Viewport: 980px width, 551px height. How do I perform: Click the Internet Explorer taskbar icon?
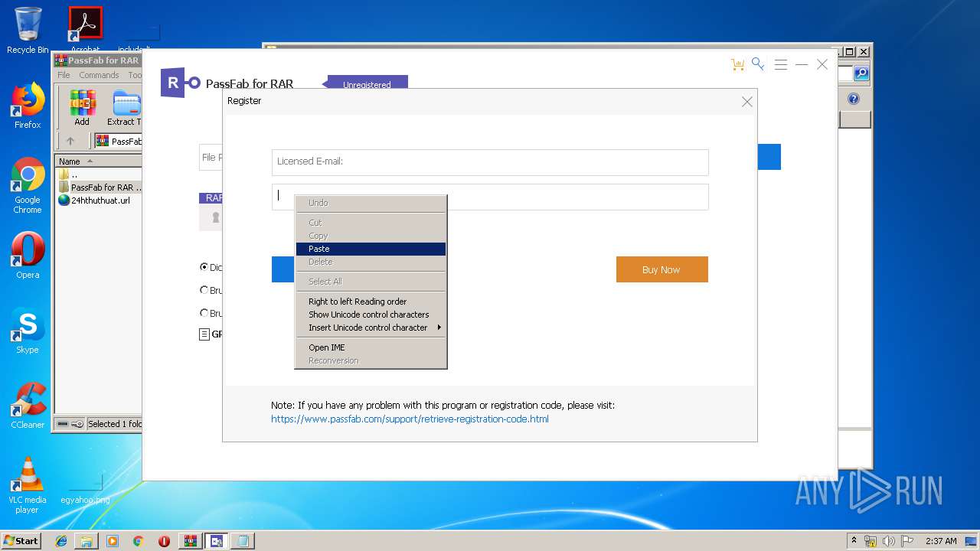coord(61,541)
